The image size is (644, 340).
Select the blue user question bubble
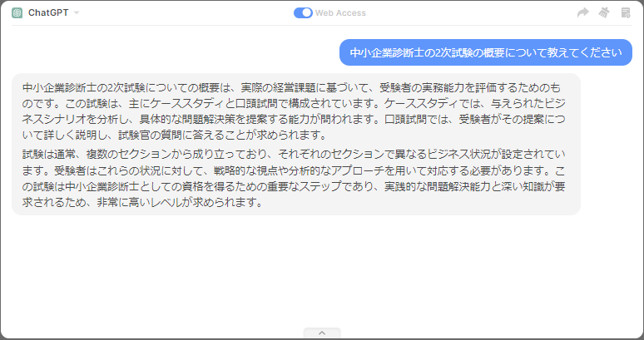point(485,52)
